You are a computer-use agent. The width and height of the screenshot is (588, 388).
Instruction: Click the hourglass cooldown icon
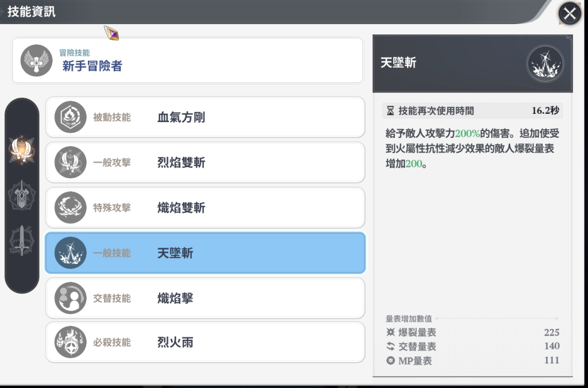(x=390, y=111)
